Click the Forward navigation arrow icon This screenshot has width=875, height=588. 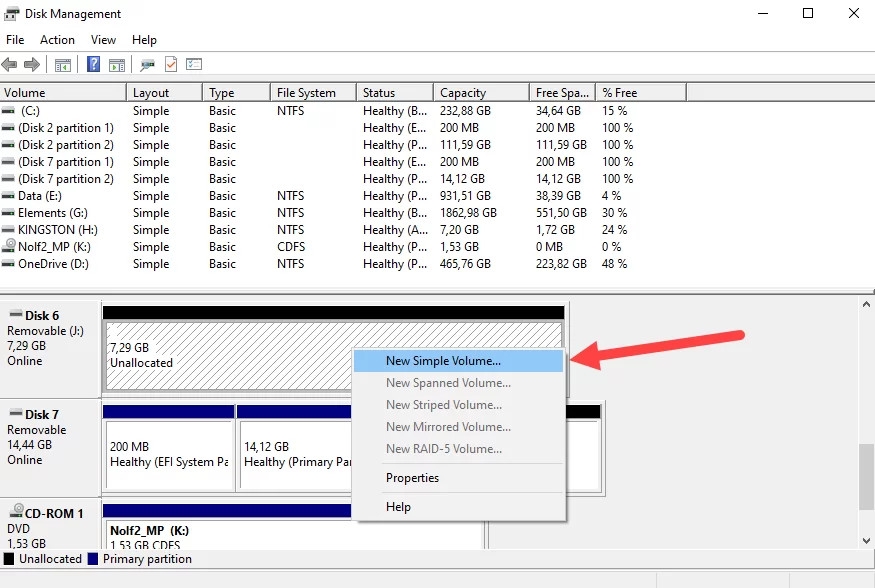click(31, 64)
